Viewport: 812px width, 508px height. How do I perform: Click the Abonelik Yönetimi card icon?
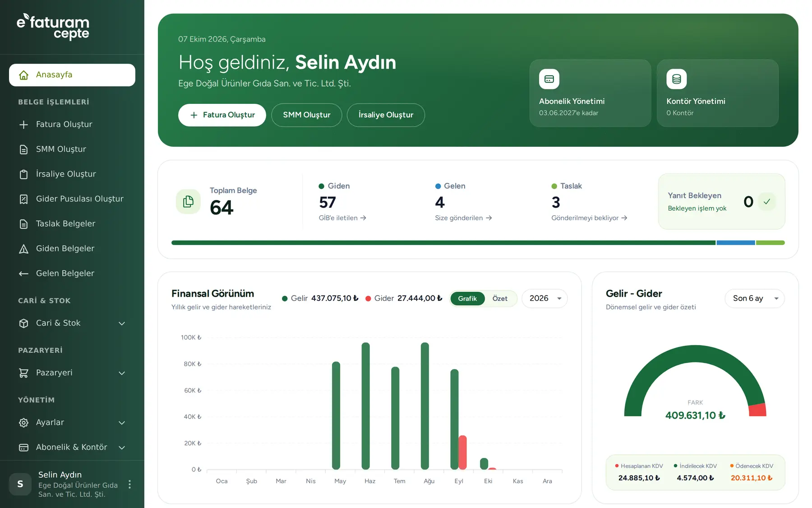pyautogui.click(x=549, y=79)
